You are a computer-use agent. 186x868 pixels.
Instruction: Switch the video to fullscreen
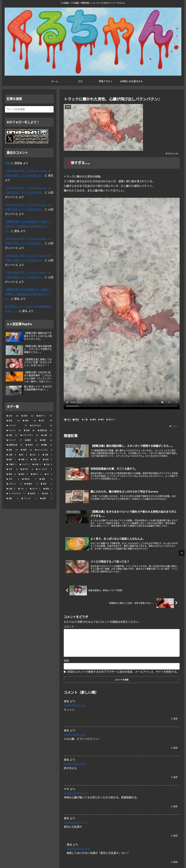coord(169,402)
